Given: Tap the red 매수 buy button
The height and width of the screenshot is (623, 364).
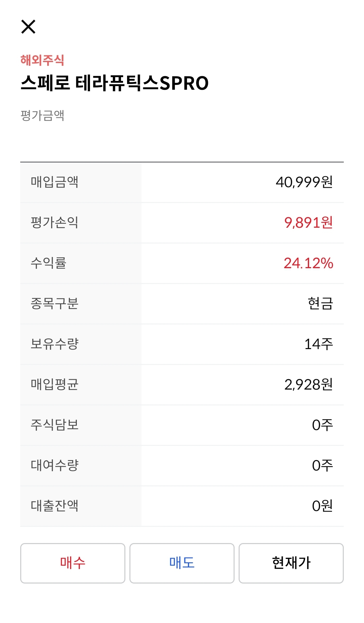Looking at the screenshot, I should coord(73,563).
